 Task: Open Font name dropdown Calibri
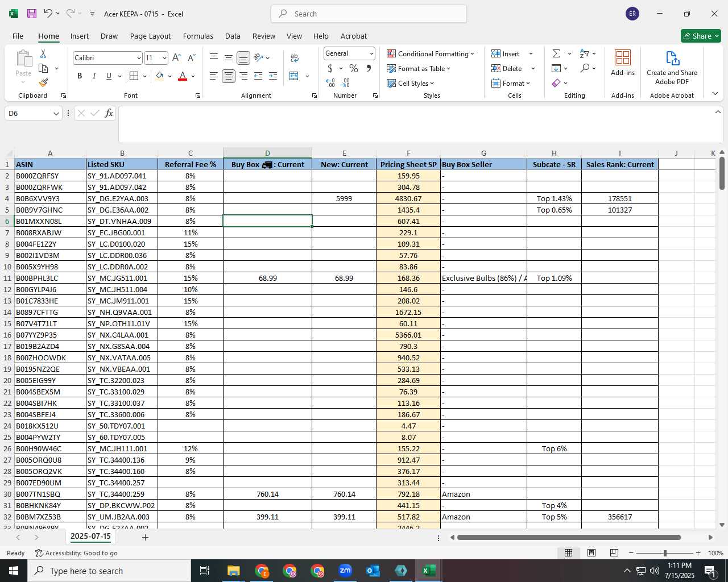coord(138,58)
